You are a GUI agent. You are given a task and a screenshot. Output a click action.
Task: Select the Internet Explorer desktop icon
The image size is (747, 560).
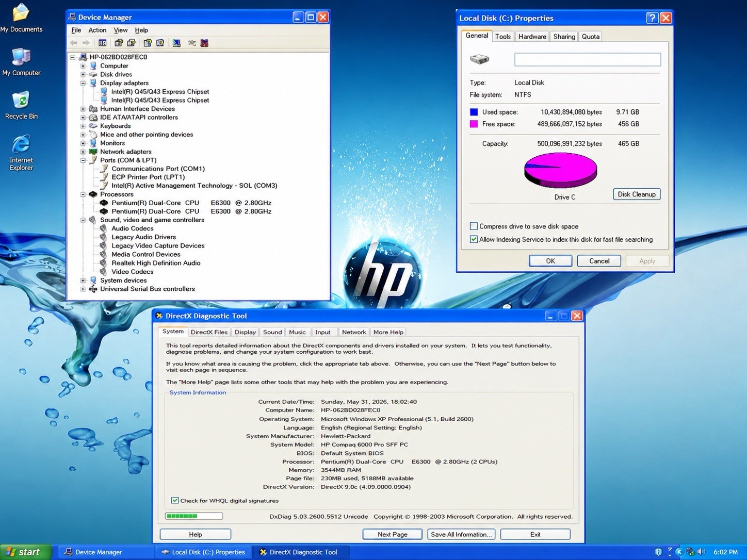(x=21, y=153)
